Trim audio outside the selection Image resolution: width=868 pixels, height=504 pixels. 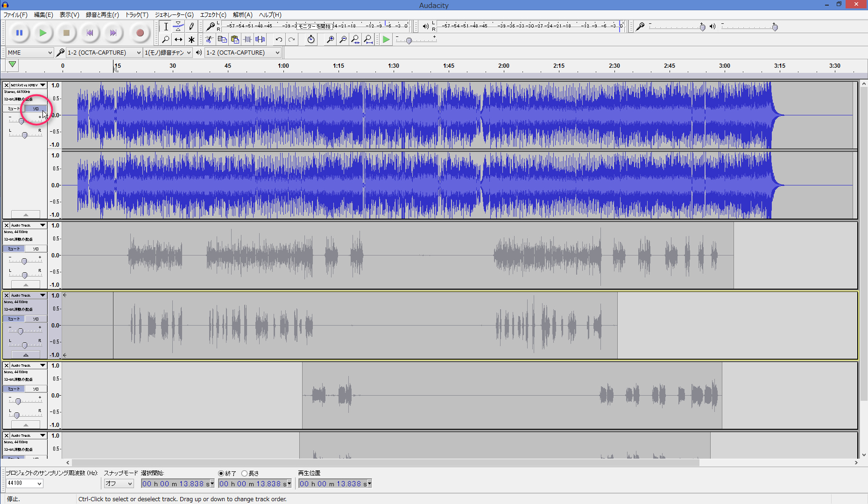pos(247,40)
